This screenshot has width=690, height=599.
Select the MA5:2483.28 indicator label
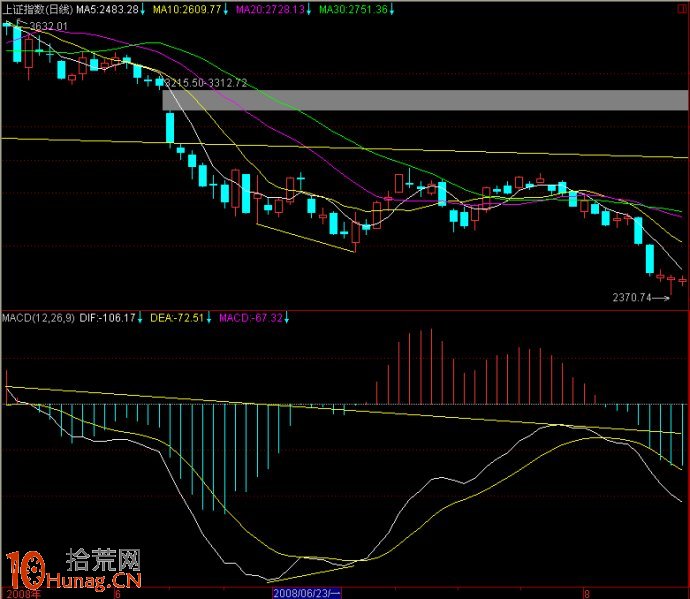107,9
